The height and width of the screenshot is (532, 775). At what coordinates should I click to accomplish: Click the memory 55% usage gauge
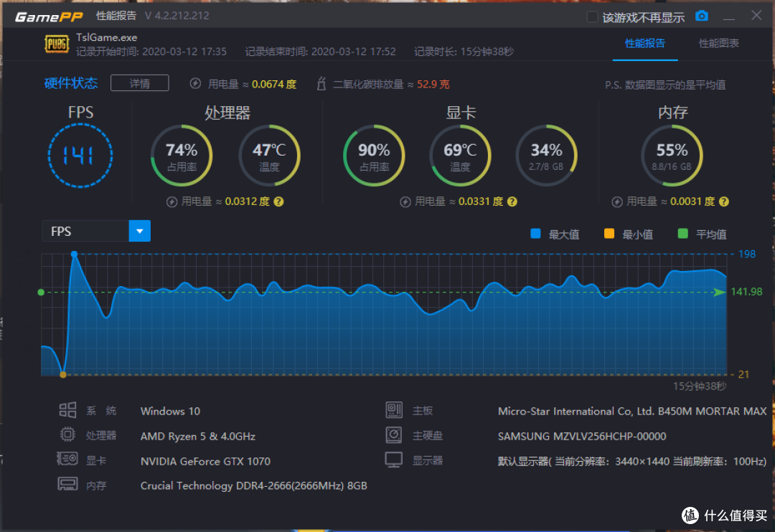point(672,156)
